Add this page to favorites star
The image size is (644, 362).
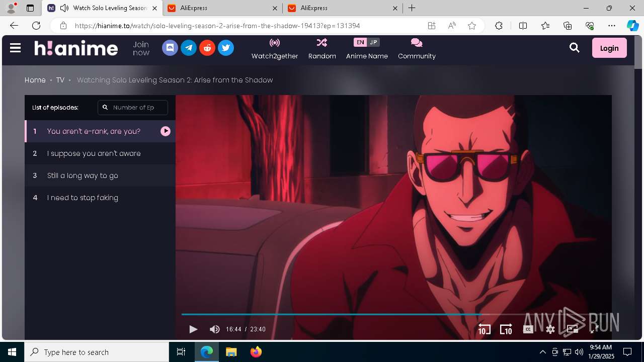472,26
